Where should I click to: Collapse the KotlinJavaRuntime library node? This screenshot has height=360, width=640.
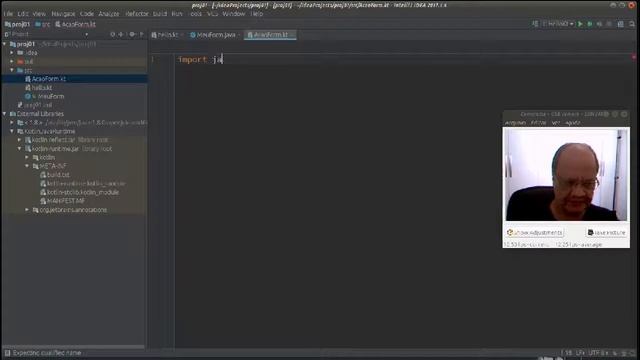pyautogui.click(x=12, y=131)
